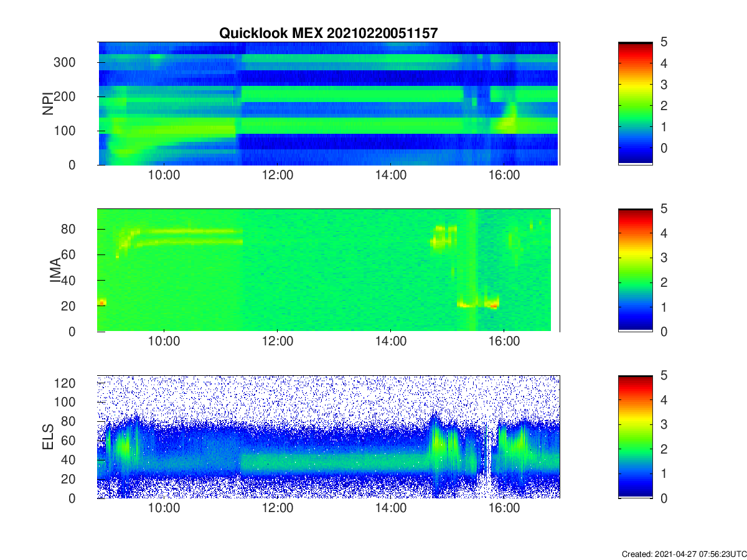747x560 pixels.
Task: Click the 12:00 tick under the NPI plot
Action: [278, 175]
